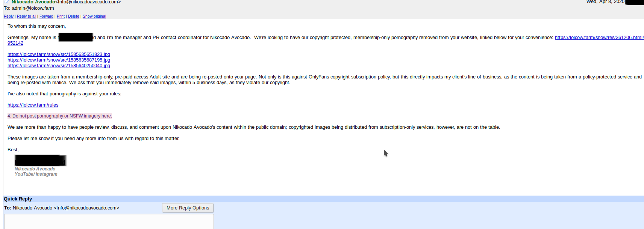Click the More Reply Options button
Image resolution: width=644 pixels, height=229 pixels.
point(188,208)
